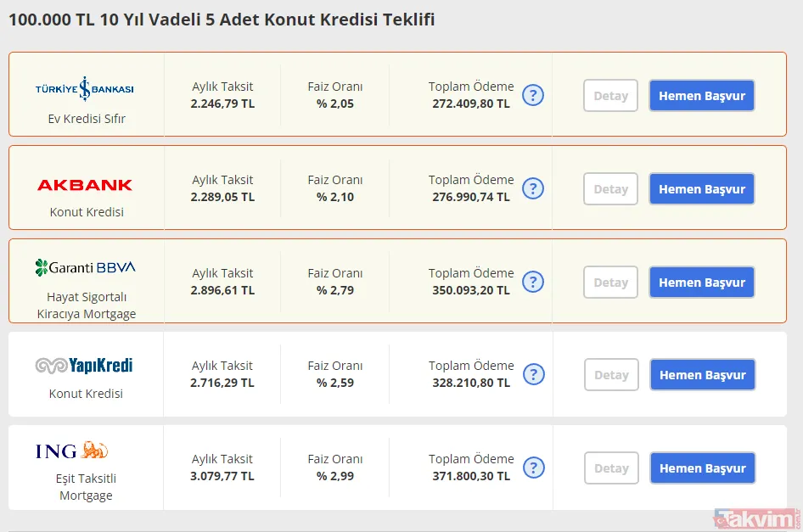The width and height of the screenshot is (803, 532).
Task: Show Detay for Garanti BBVA mortgage
Action: [610, 283]
